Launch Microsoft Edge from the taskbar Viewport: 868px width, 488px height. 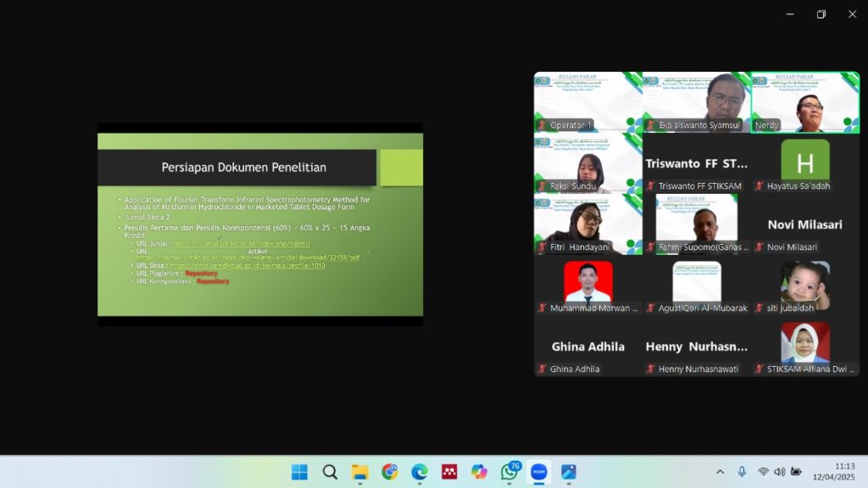pos(420,472)
